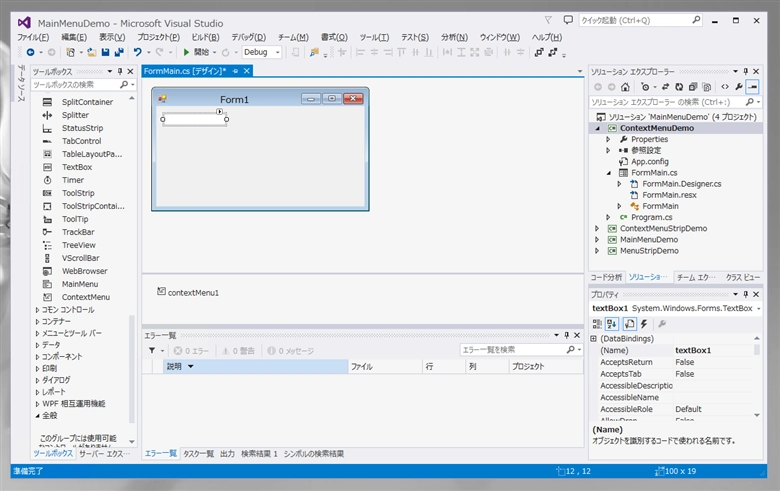This screenshot has height=491, width=780.
Task: Start debugging with the green play icon
Action: 186,52
